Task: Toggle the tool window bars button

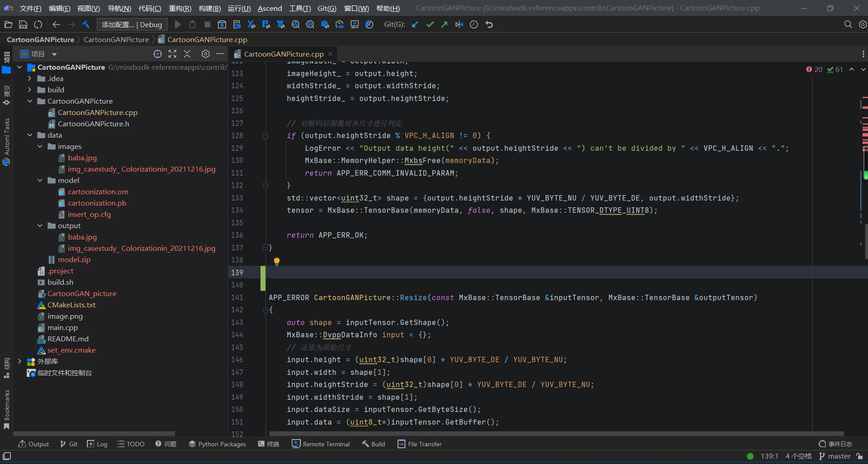Action: [7, 456]
